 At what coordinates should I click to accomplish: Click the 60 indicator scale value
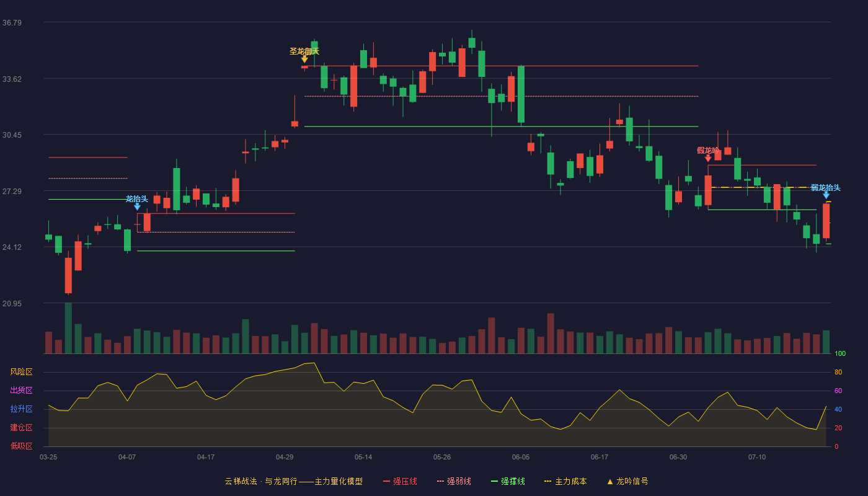[838, 391]
